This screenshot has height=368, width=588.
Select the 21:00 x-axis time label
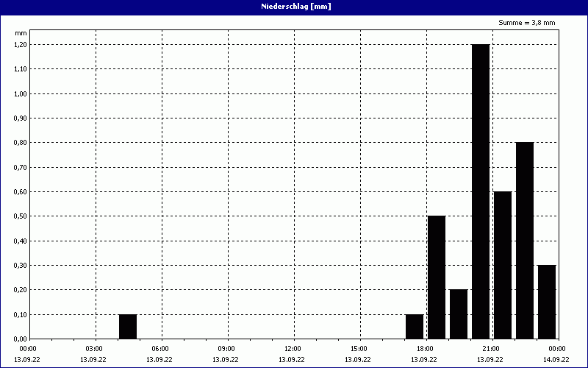(x=491, y=349)
